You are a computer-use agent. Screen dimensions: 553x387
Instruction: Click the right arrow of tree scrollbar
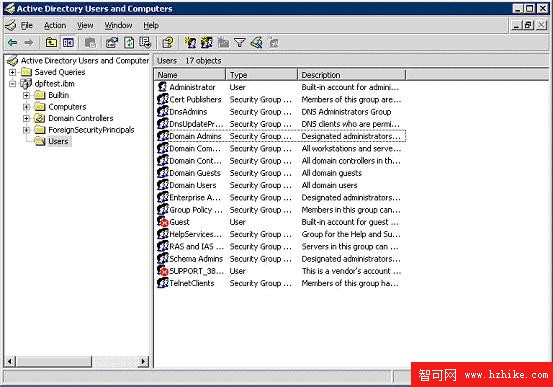tap(144, 361)
